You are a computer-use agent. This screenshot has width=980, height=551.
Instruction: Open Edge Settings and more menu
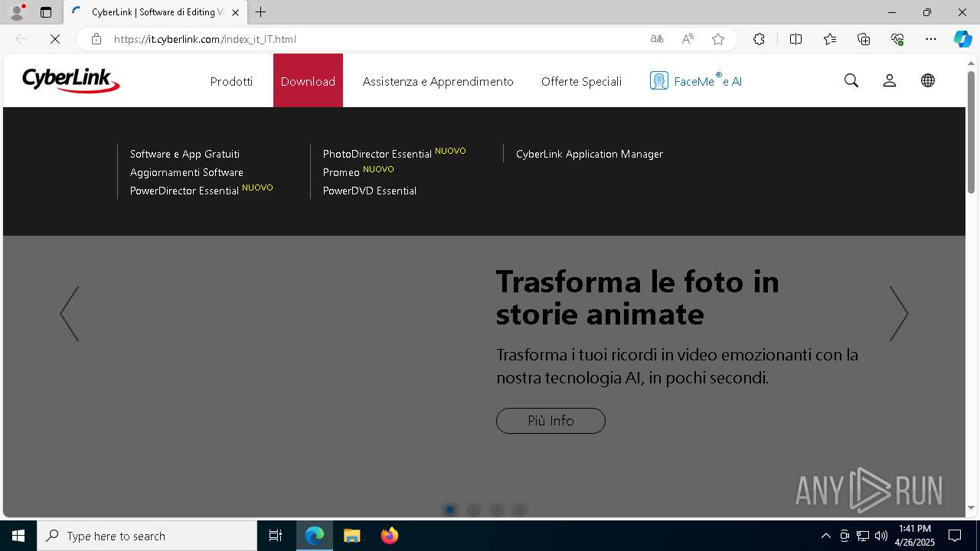point(931,39)
